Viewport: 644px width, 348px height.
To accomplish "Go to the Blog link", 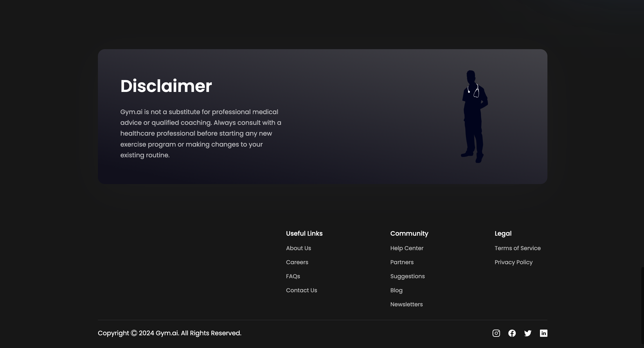I will [x=396, y=290].
